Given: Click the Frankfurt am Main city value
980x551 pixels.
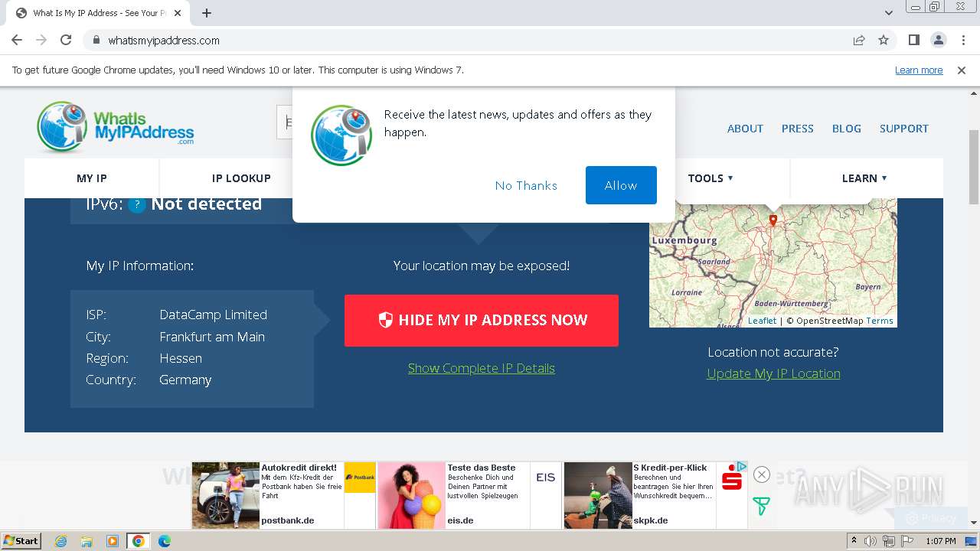Looking at the screenshot, I should point(212,337).
